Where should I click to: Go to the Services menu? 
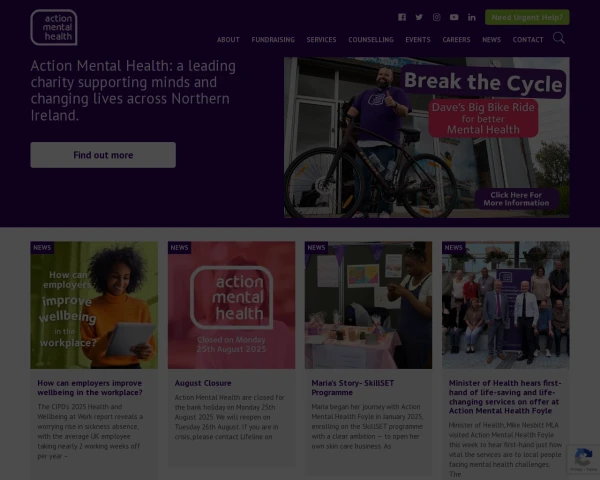(x=321, y=39)
